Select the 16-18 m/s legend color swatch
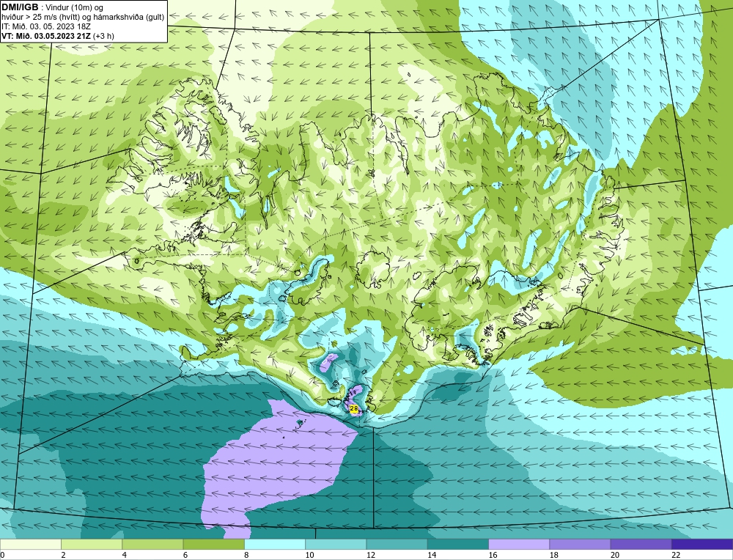733x560 pixels. click(x=519, y=544)
